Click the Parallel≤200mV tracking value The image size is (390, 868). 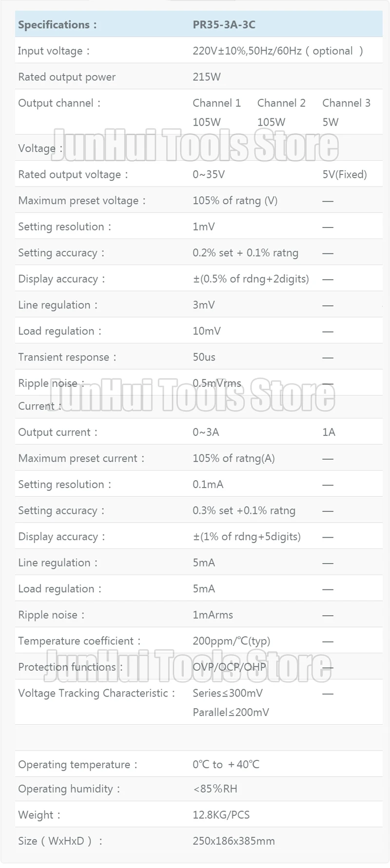[231, 712]
